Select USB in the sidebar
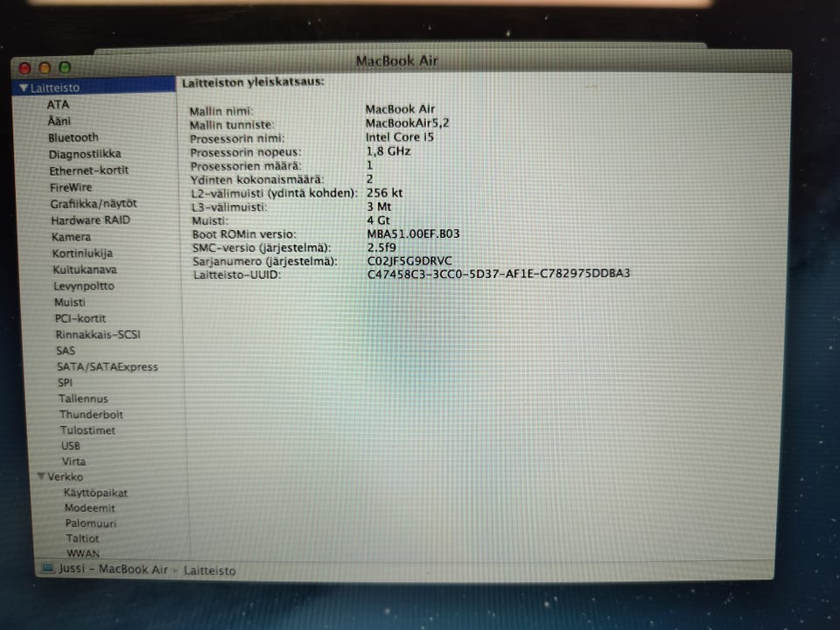 click(71, 445)
